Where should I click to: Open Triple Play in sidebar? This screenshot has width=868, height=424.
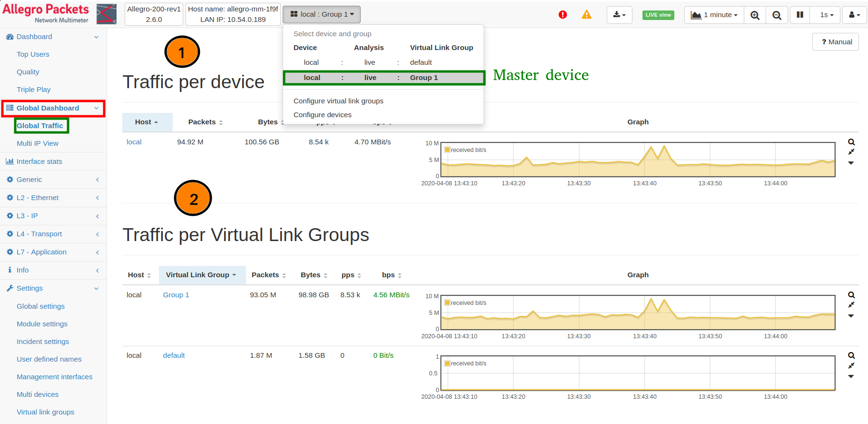[x=34, y=90]
